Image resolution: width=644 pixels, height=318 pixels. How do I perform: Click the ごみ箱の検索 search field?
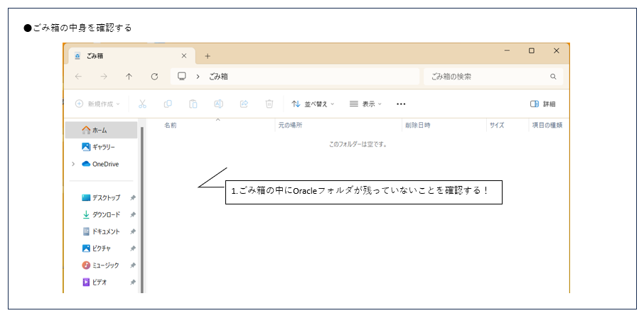coord(493,77)
